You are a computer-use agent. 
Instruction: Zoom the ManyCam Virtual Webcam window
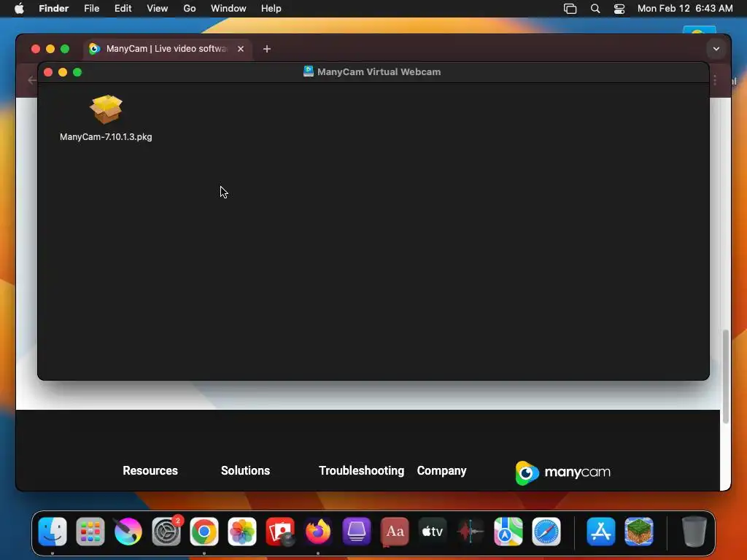77,72
